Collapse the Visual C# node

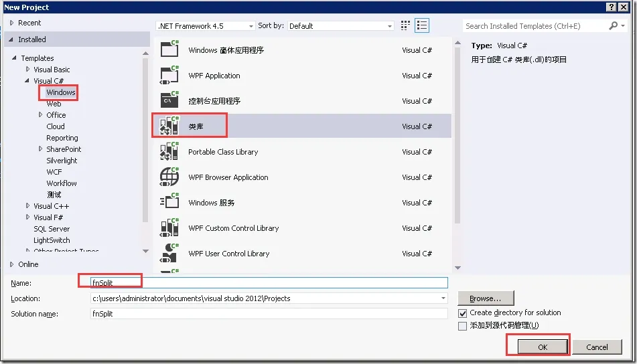click(27, 80)
